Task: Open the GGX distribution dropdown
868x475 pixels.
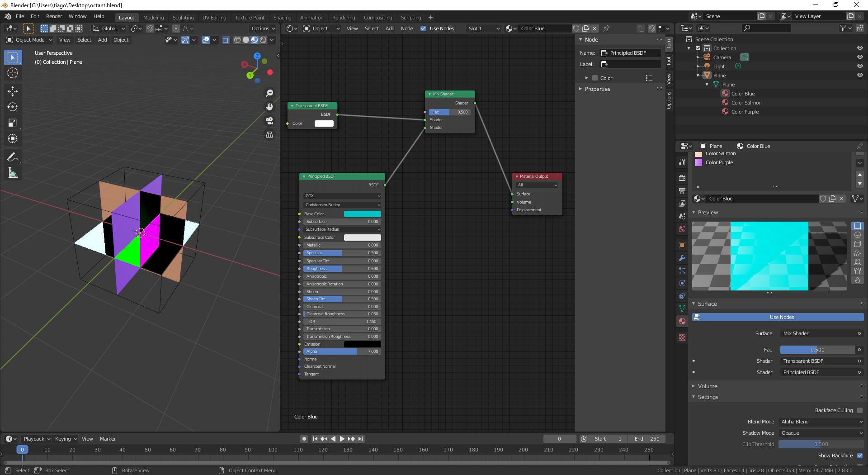Action: pyautogui.click(x=342, y=196)
